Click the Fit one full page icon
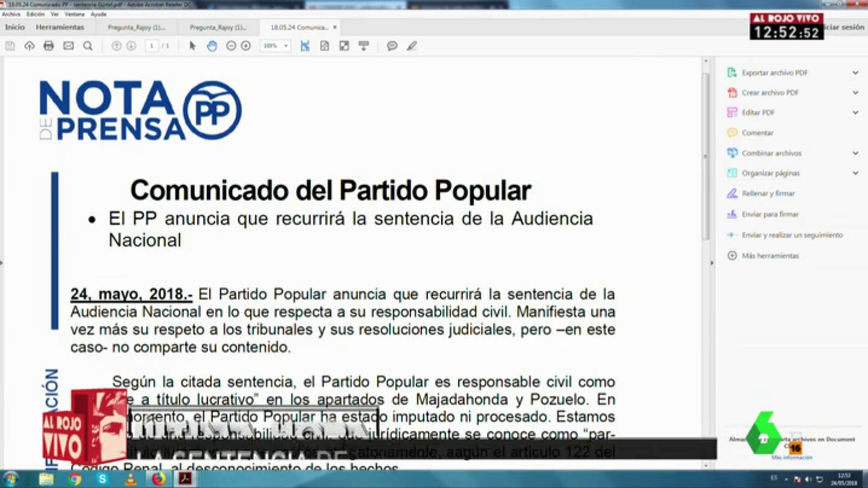 (324, 46)
